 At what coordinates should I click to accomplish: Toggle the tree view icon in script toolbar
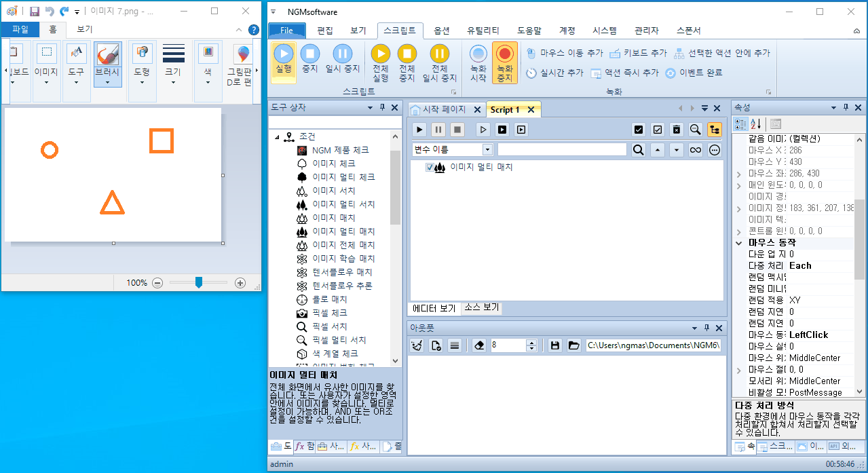[x=715, y=130]
